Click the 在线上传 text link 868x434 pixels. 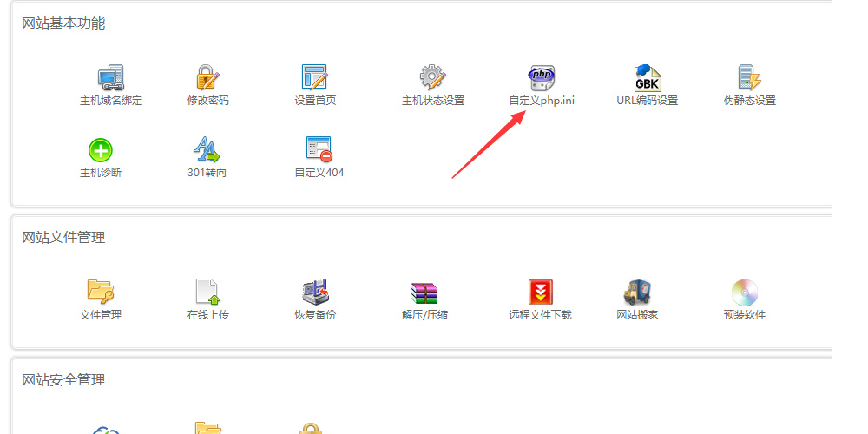pos(207,315)
